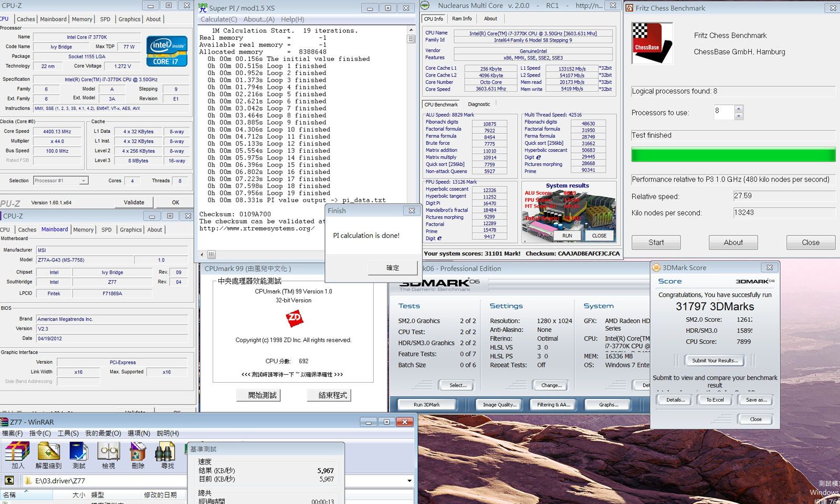The width and height of the screenshot is (840, 504).
Task: Click the WinRAR Add (加入) toolbar icon
Action: point(17,455)
